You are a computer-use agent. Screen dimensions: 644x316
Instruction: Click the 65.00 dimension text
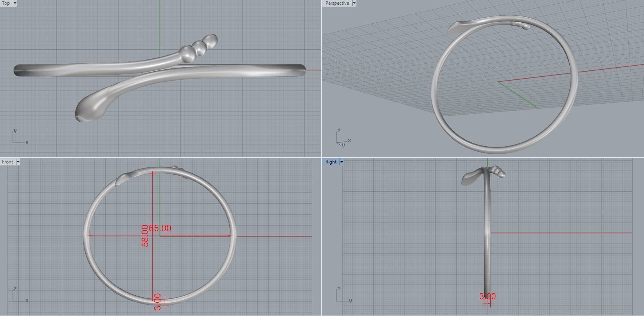click(x=160, y=228)
